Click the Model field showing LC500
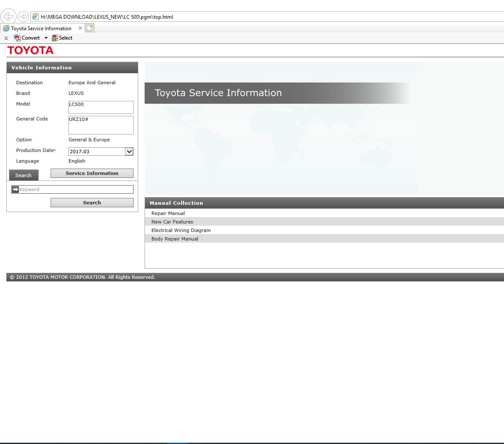Screen dimensions: 504x444 (x=101, y=107)
